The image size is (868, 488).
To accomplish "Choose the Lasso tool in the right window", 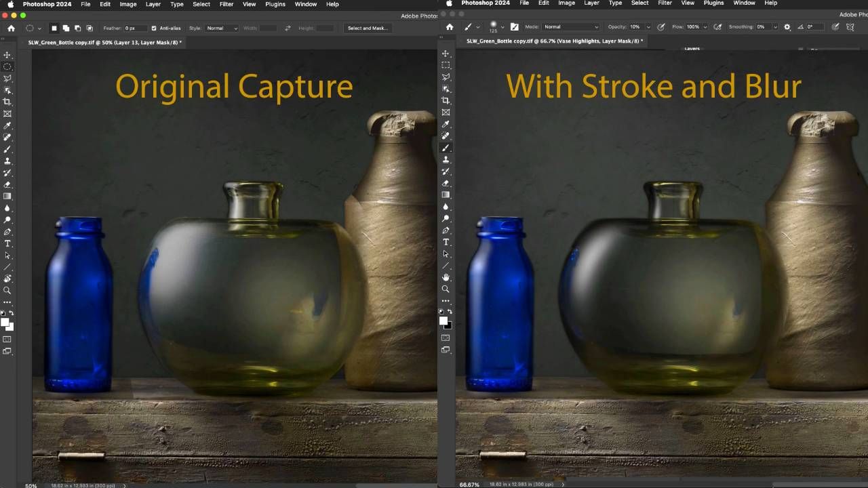I will (x=446, y=77).
